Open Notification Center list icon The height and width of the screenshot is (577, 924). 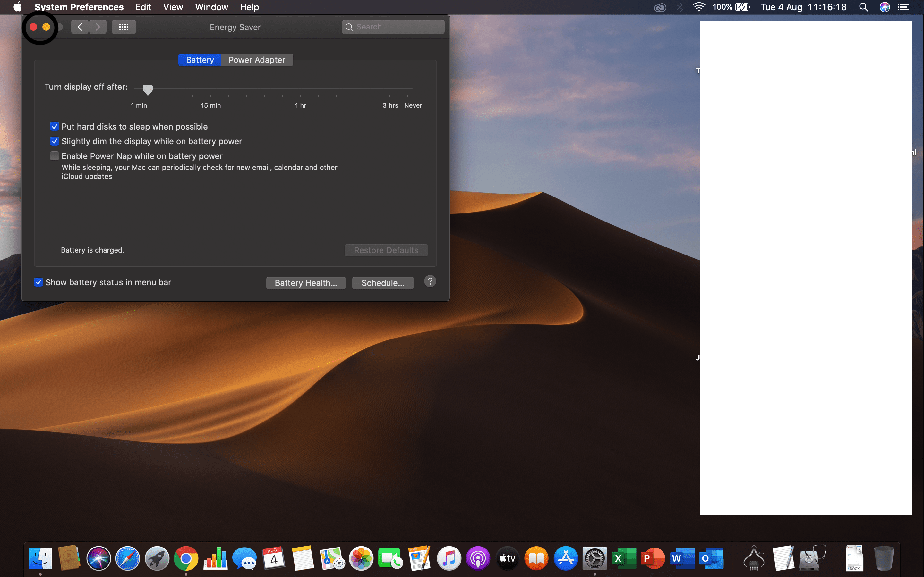point(903,7)
